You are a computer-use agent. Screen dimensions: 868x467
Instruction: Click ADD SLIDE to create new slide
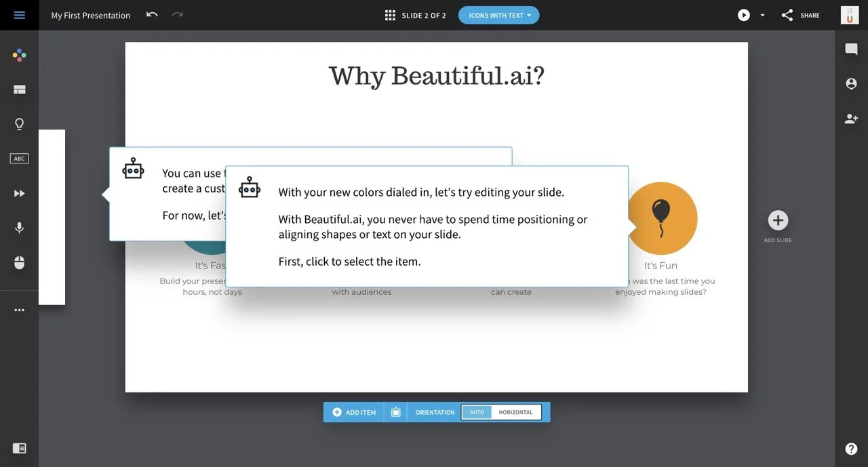tap(777, 220)
